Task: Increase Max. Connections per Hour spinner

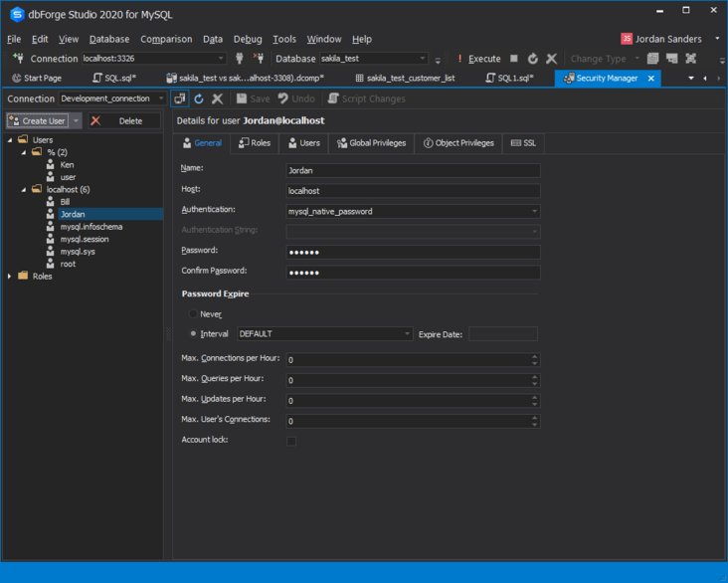Action: [535, 356]
